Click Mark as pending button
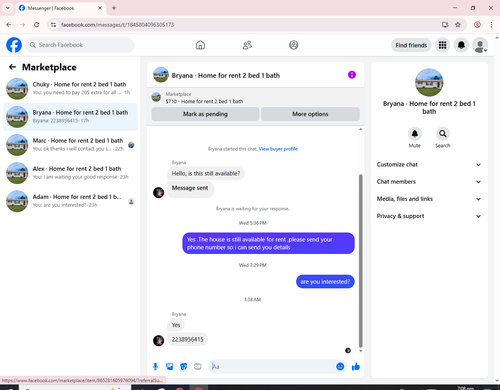Viewport: 500px width, 390px height. pos(205,114)
